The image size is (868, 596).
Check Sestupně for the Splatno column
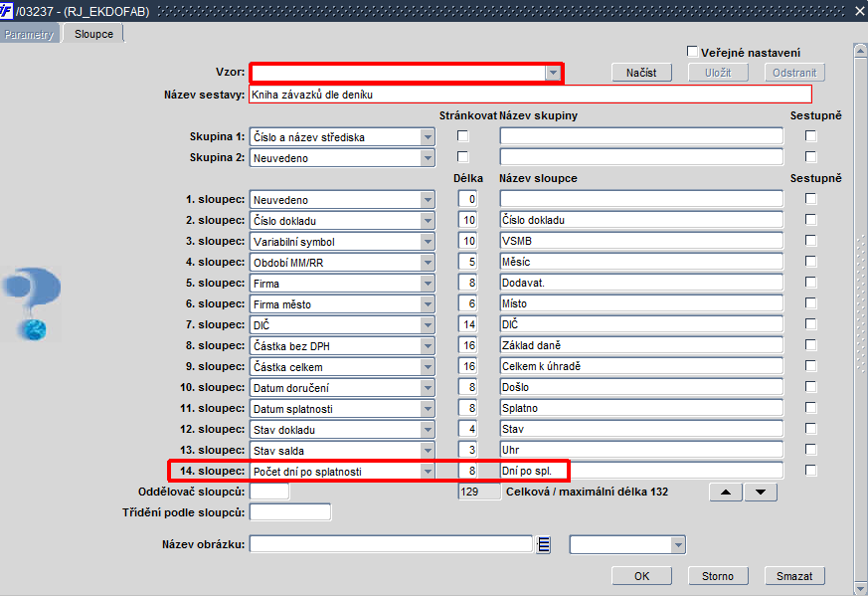(811, 408)
